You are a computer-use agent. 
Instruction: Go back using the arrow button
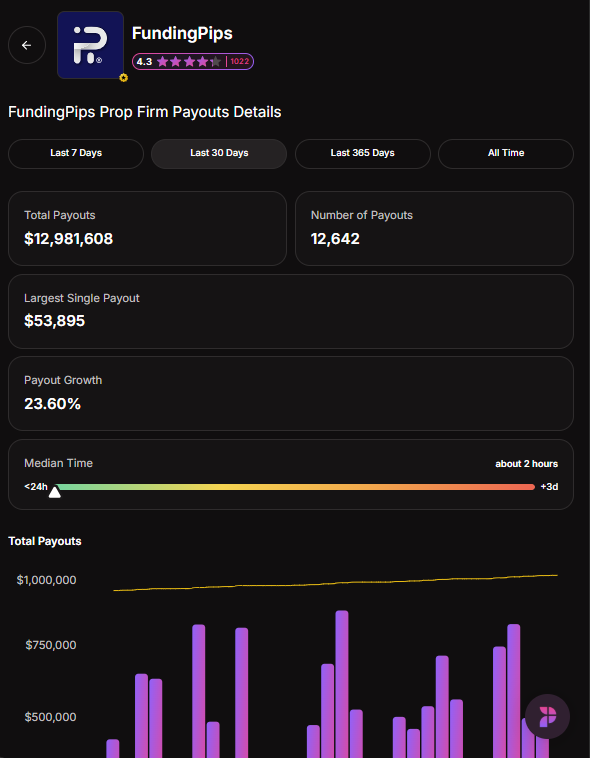tap(27, 45)
